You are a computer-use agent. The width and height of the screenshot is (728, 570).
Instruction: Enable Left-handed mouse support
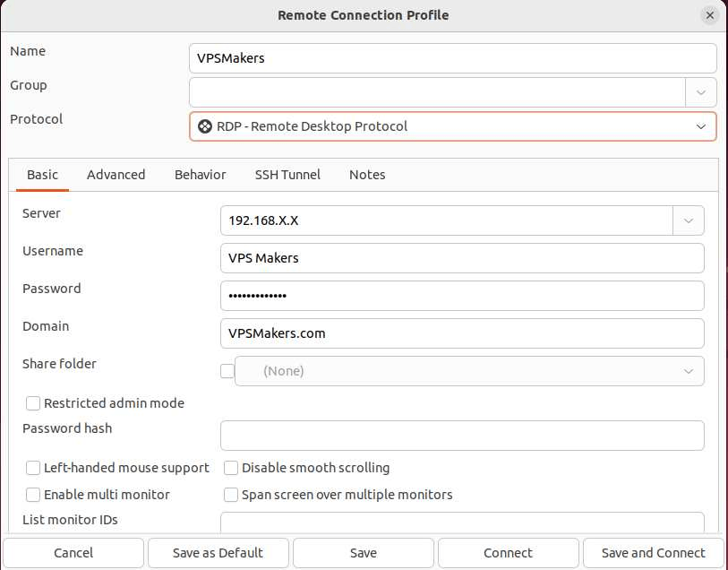click(33, 468)
